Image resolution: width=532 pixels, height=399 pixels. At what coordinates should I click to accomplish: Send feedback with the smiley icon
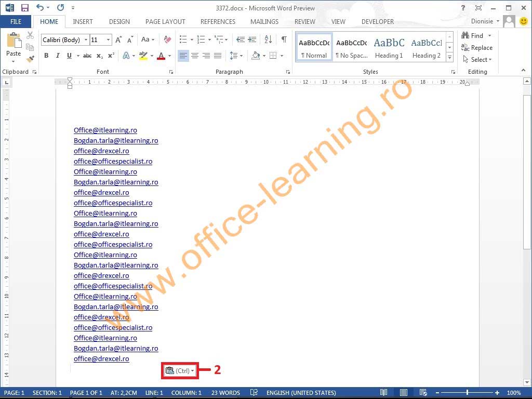(x=524, y=21)
